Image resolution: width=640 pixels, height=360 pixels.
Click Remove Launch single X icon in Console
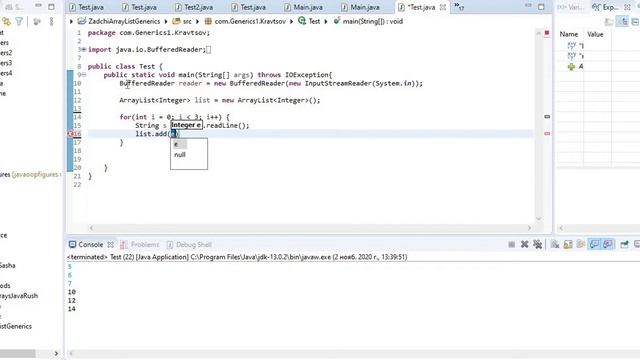(x=524, y=244)
